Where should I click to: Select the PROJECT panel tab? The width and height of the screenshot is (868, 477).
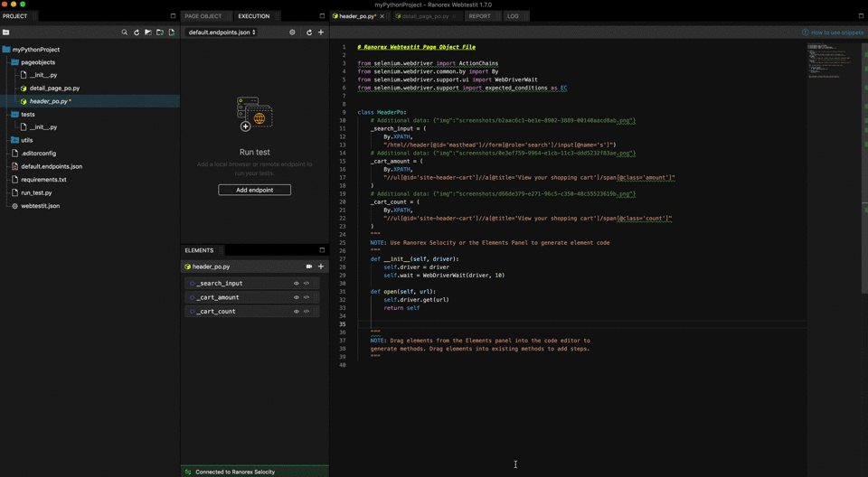coord(15,16)
